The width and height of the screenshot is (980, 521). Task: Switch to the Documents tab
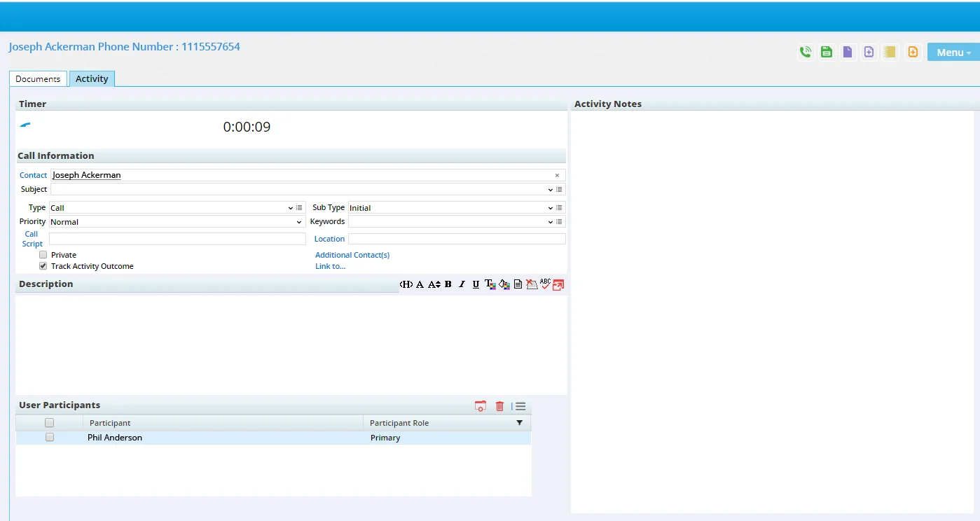[38, 78]
